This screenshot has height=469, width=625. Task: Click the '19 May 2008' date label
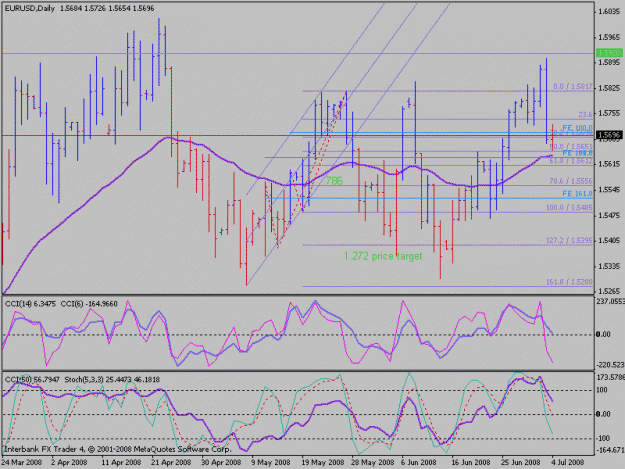pos(323,462)
